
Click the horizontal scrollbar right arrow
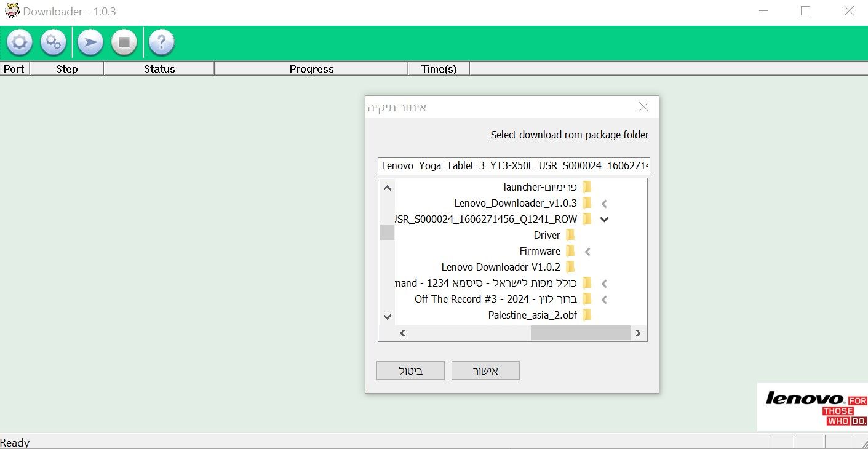tap(638, 333)
